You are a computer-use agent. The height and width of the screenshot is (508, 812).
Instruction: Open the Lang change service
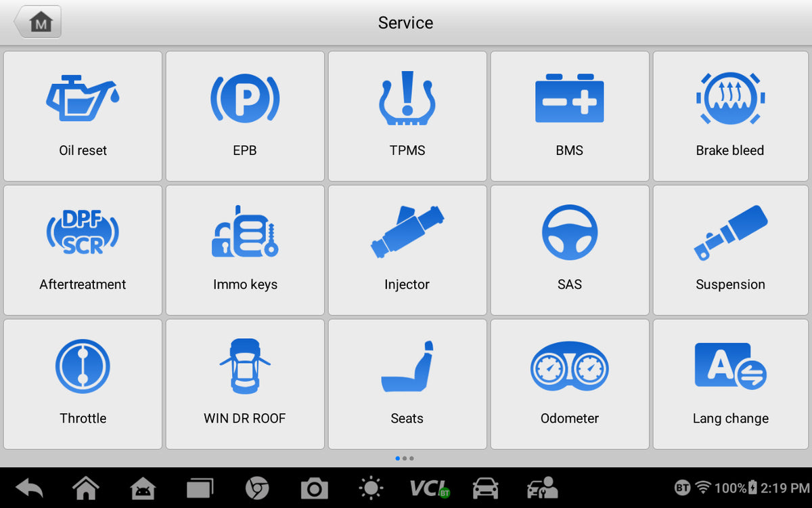pyautogui.click(x=731, y=384)
